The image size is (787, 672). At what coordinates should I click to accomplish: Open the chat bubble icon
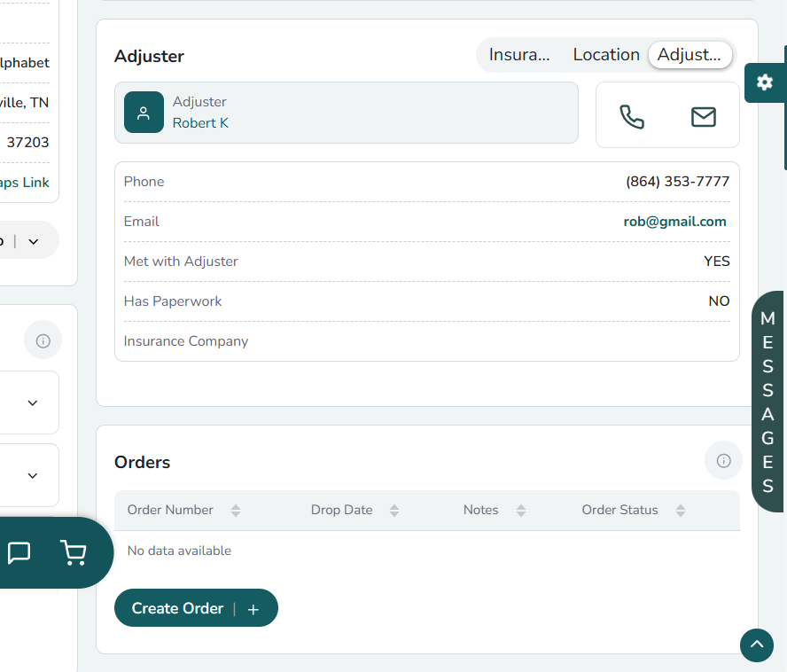(19, 552)
